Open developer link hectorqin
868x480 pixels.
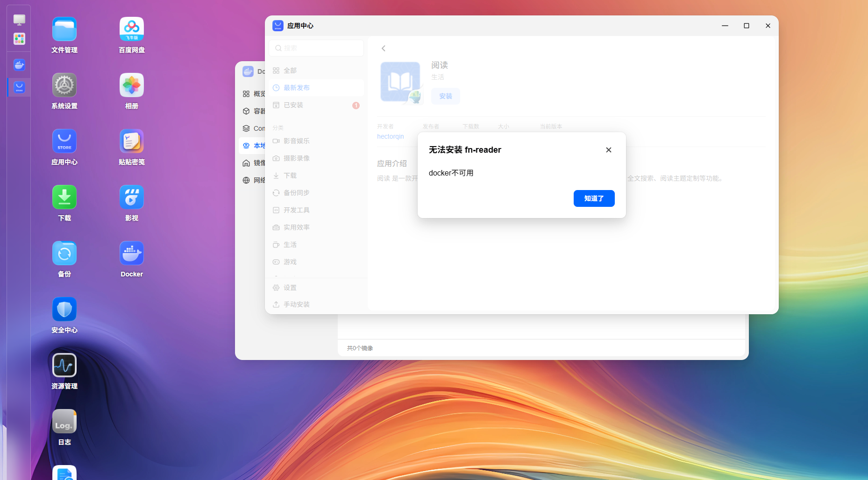pyautogui.click(x=391, y=136)
